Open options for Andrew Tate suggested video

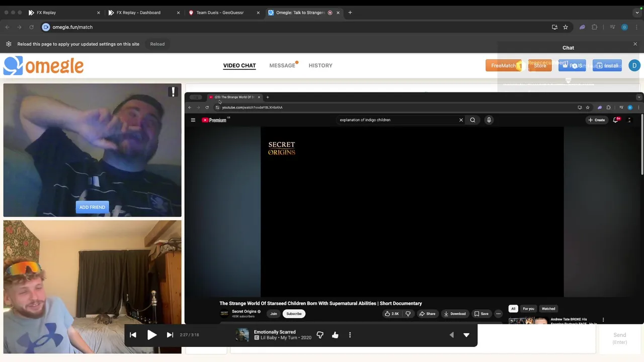(x=603, y=320)
